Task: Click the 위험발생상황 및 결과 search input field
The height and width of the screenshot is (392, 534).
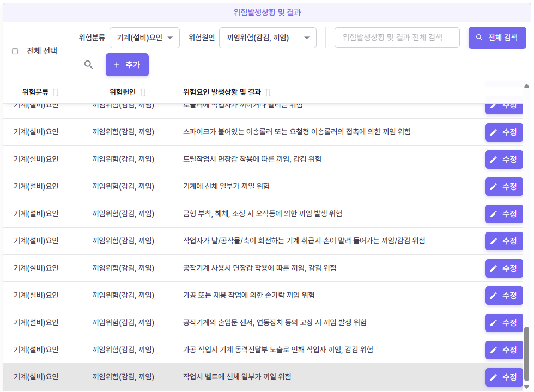Action: tap(397, 38)
